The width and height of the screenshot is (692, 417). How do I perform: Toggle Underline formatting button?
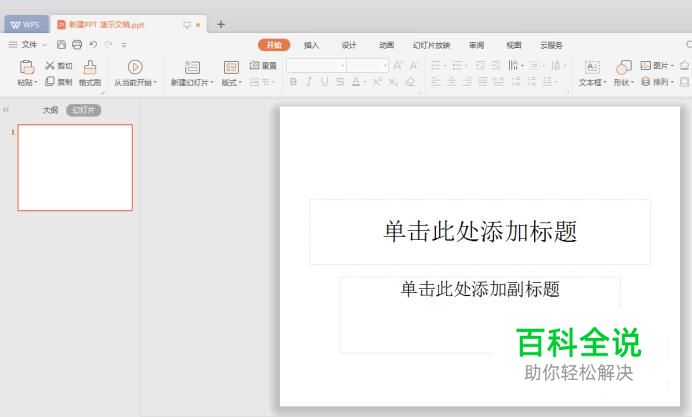[x=325, y=82]
